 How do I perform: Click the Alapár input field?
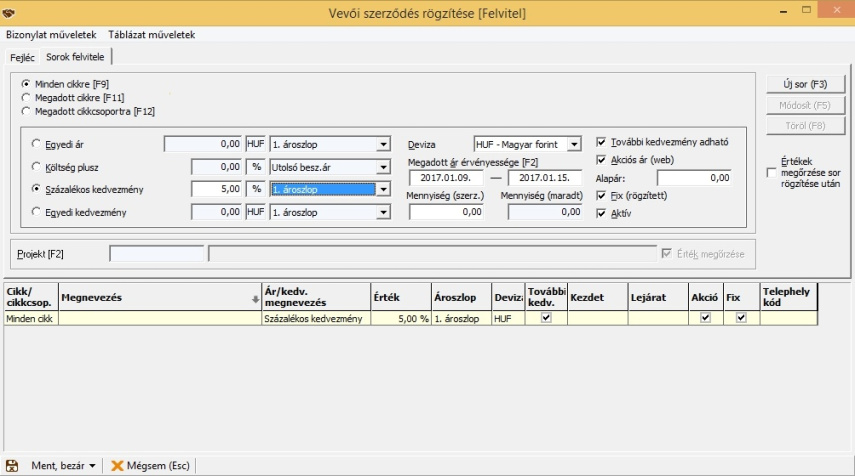click(x=693, y=178)
